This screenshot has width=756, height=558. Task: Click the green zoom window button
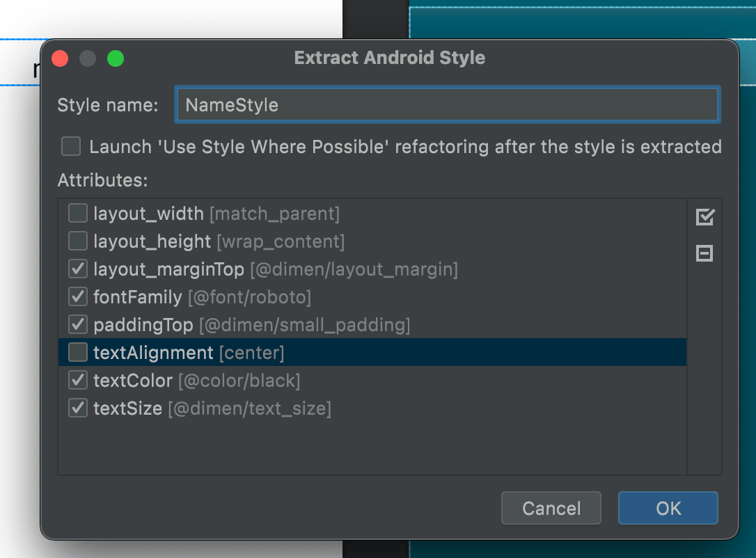(116, 58)
